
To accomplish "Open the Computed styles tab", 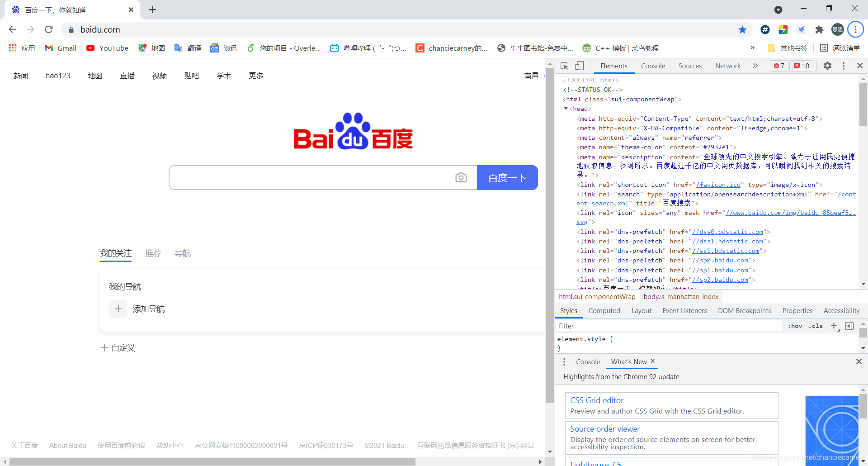I will coord(604,311).
